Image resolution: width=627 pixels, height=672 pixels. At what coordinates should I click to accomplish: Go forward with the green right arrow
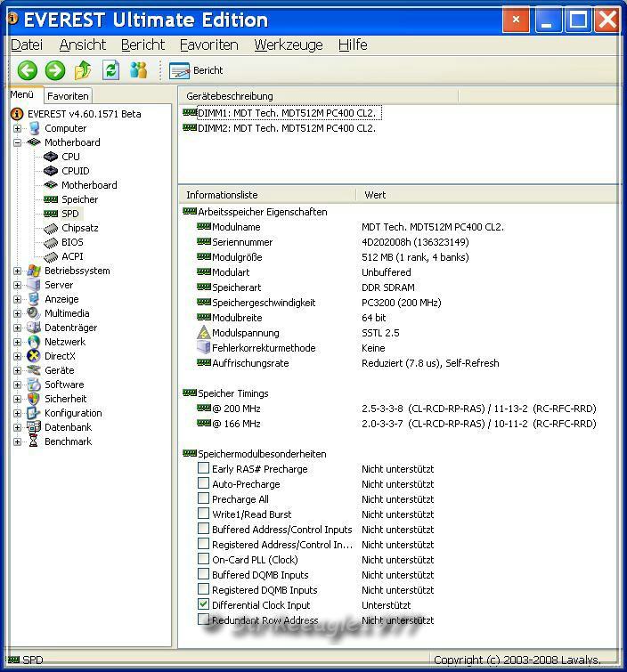(x=55, y=70)
